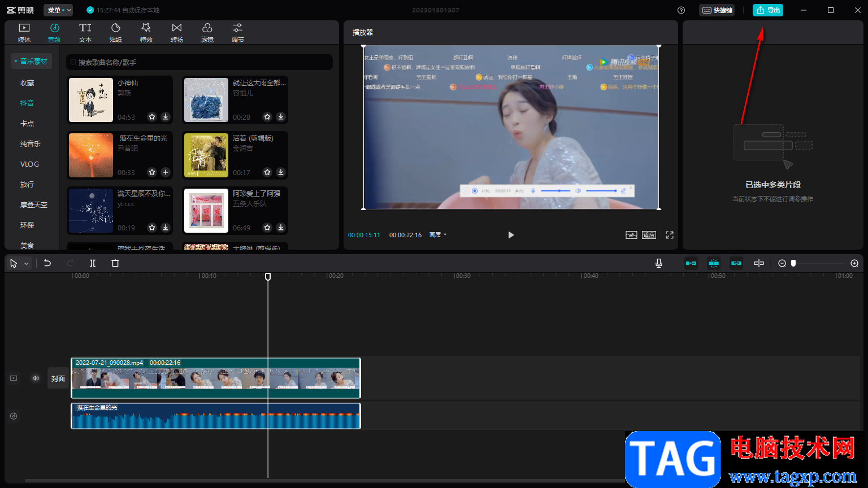Select the 落在生命里的光 audio clip
Image resolution: width=868 pixels, height=488 pixels.
[216, 416]
